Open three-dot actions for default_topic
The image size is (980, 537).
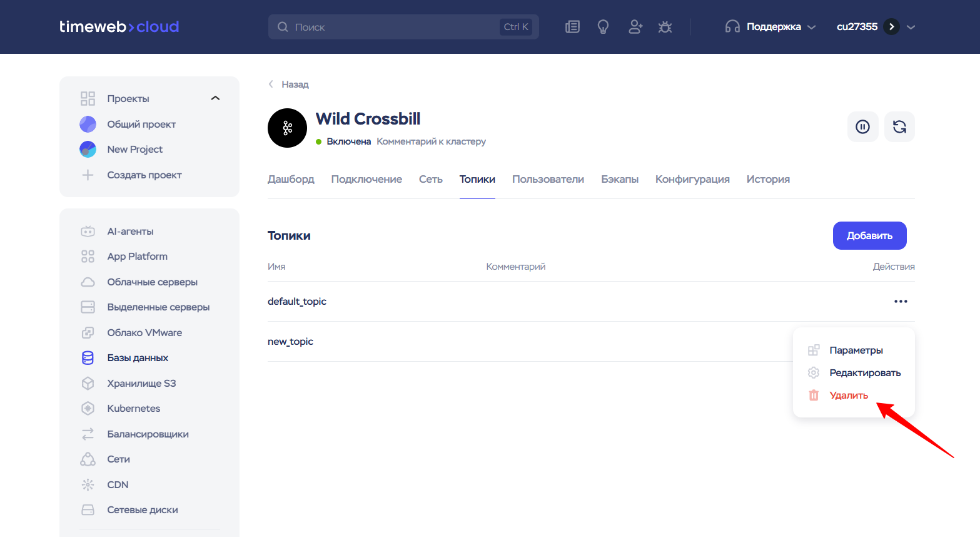point(900,302)
